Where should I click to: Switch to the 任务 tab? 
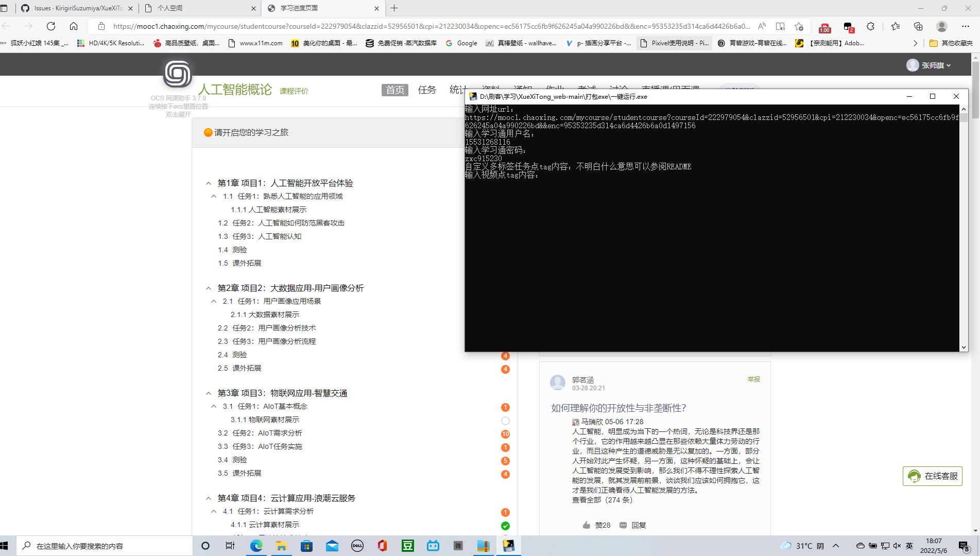(x=426, y=90)
